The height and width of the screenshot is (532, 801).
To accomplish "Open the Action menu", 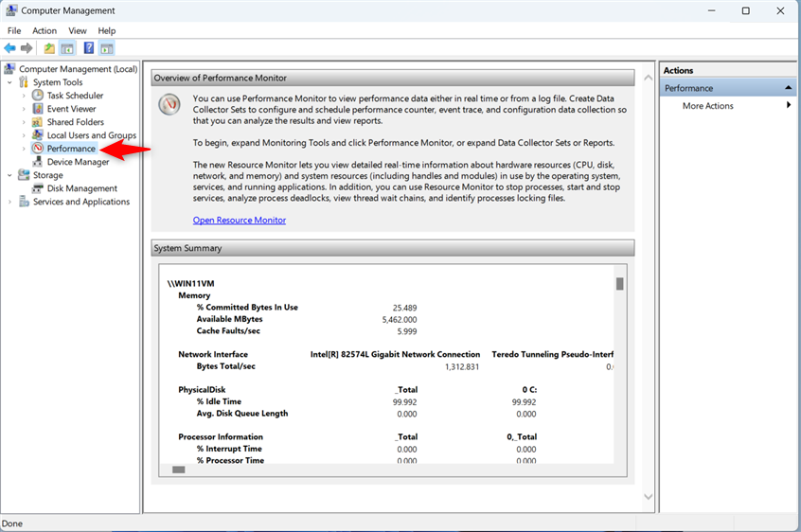I will click(x=44, y=30).
